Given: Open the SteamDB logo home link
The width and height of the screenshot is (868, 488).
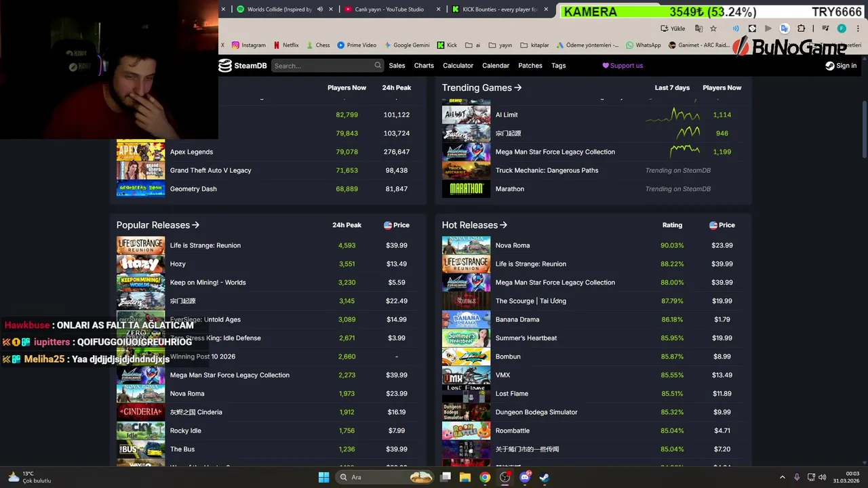Looking at the screenshot, I should click(x=242, y=66).
